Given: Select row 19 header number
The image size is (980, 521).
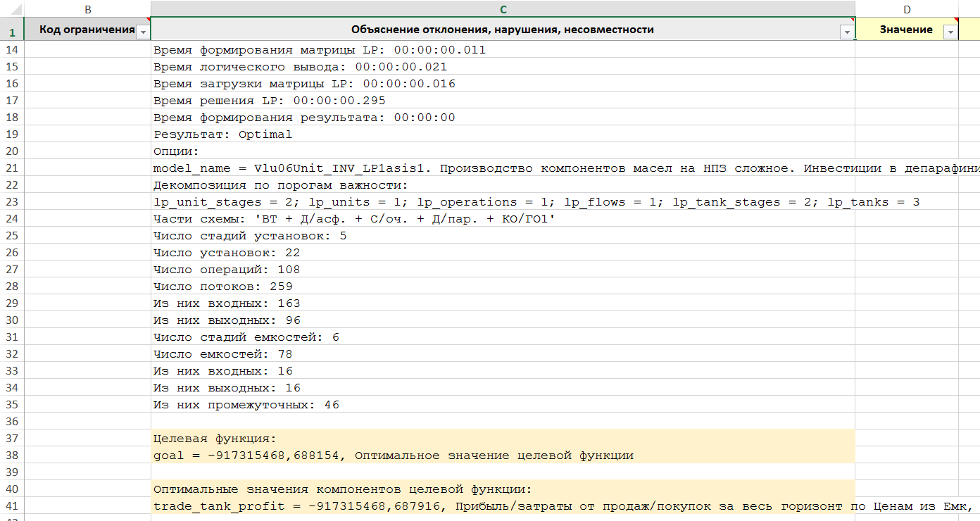Looking at the screenshot, I should [x=12, y=134].
